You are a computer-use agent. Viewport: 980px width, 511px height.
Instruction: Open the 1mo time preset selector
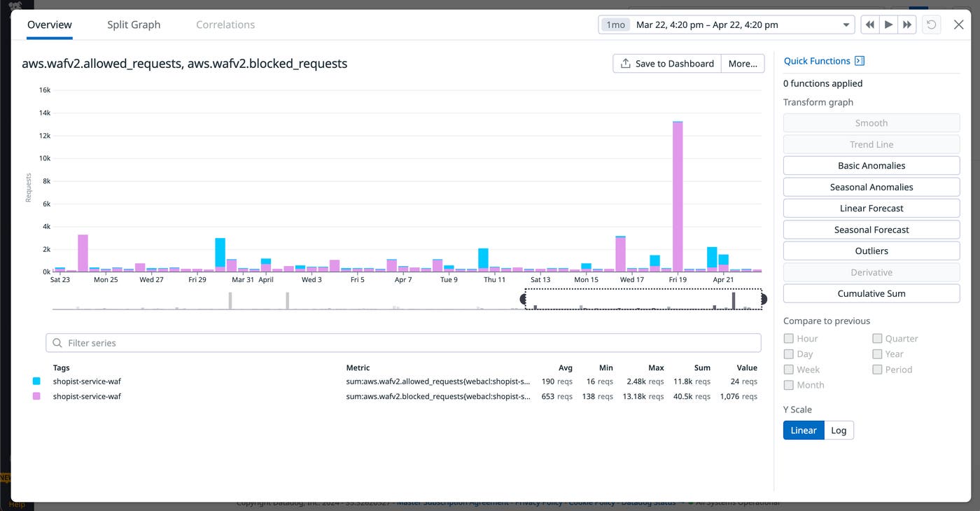[615, 24]
